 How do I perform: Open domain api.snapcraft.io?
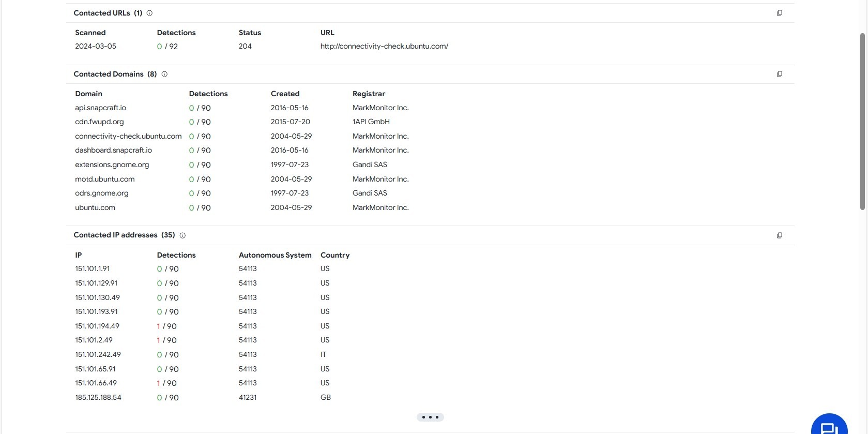click(100, 108)
